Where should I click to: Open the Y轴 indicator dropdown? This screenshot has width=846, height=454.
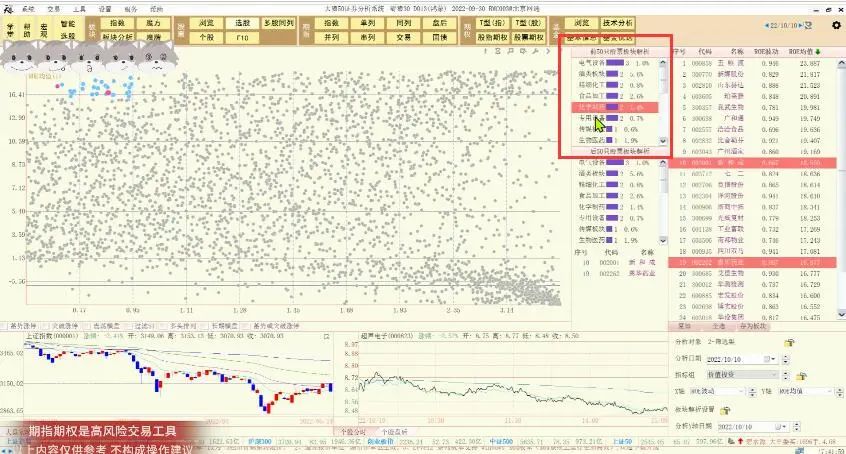point(805,391)
